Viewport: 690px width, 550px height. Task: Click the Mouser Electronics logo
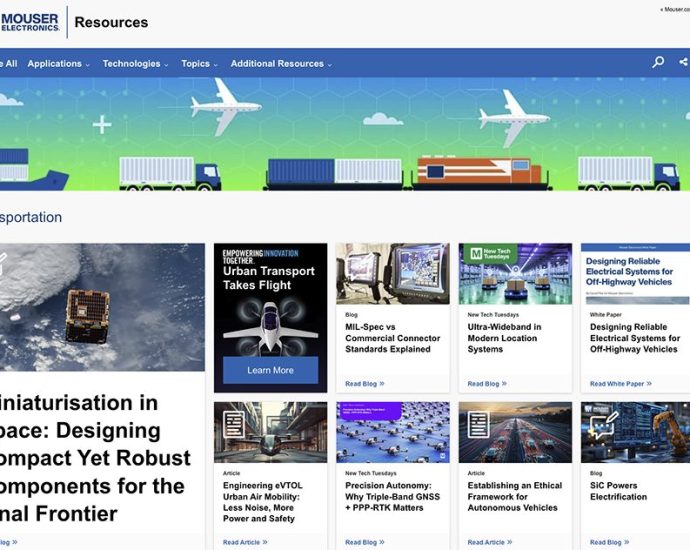(30, 22)
